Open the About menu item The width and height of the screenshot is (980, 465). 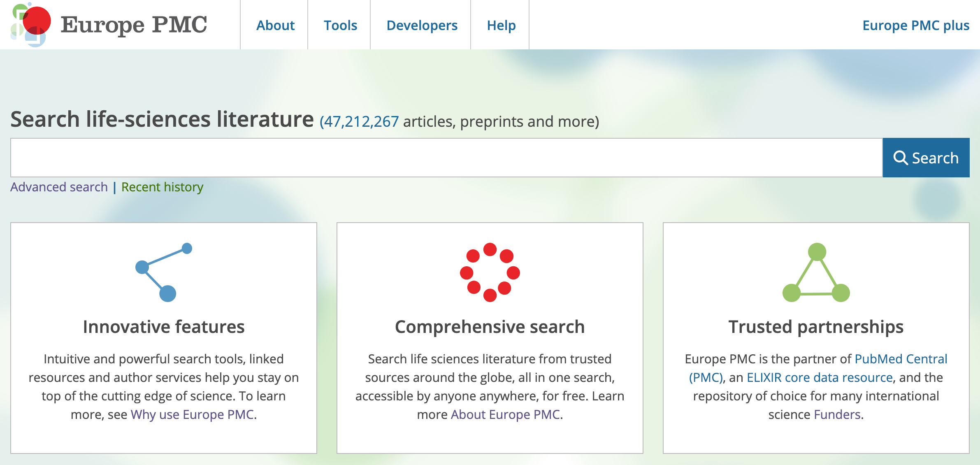[275, 26]
